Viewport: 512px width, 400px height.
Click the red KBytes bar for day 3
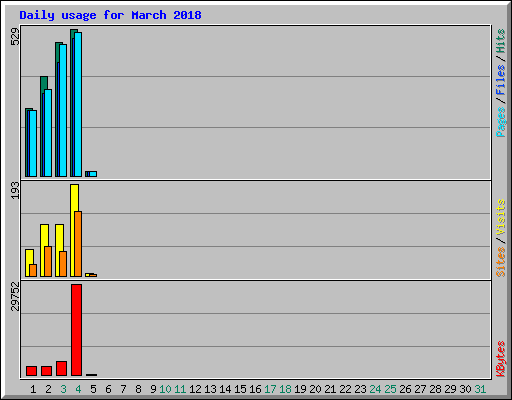click(61, 368)
